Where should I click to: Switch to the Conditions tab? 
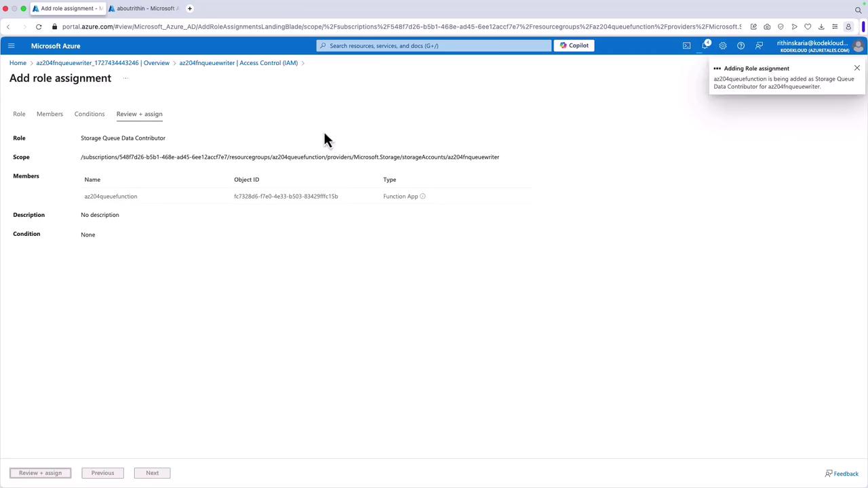(90, 114)
